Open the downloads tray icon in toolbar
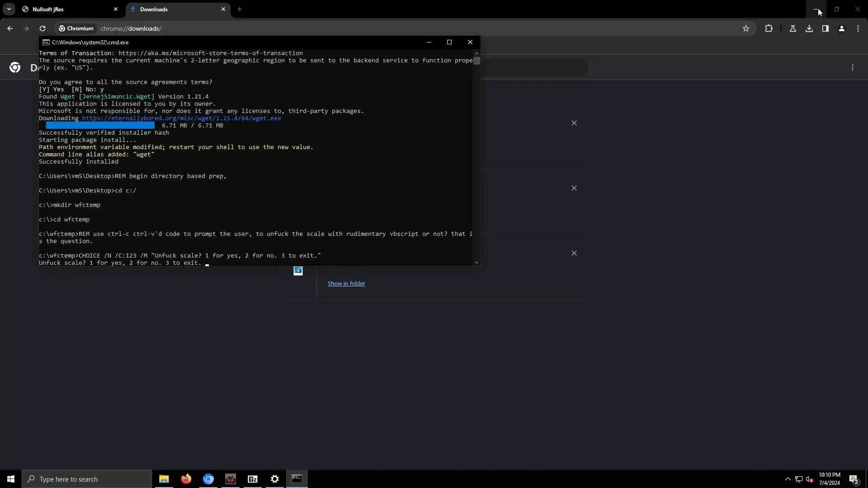This screenshot has height=488, width=868. tap(809, 28)
